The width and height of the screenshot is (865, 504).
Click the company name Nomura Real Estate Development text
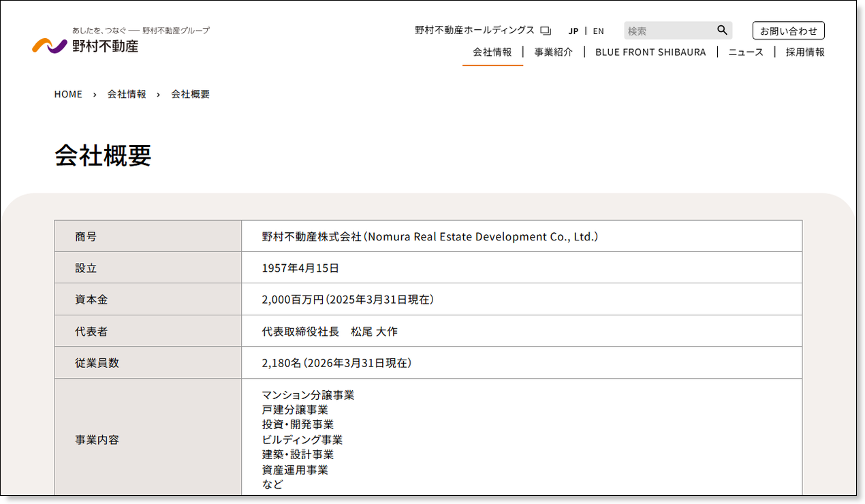[x=430, y=237]
